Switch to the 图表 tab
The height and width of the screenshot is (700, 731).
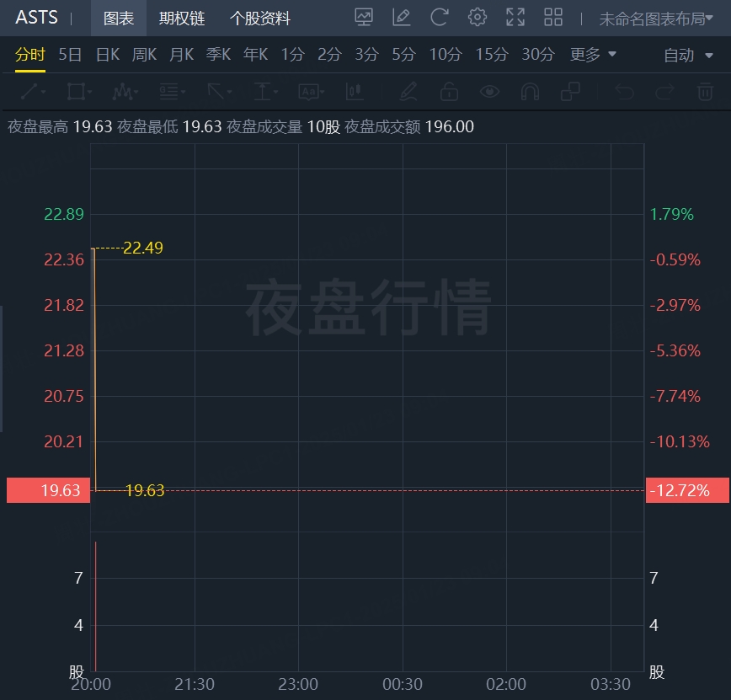(x=119, y=19)
